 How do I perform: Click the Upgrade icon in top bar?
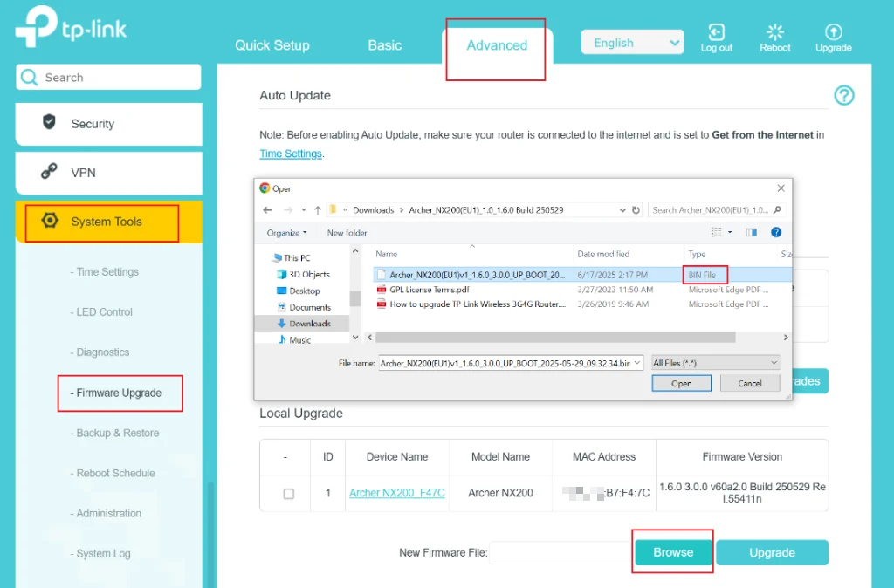click(833, 32)
